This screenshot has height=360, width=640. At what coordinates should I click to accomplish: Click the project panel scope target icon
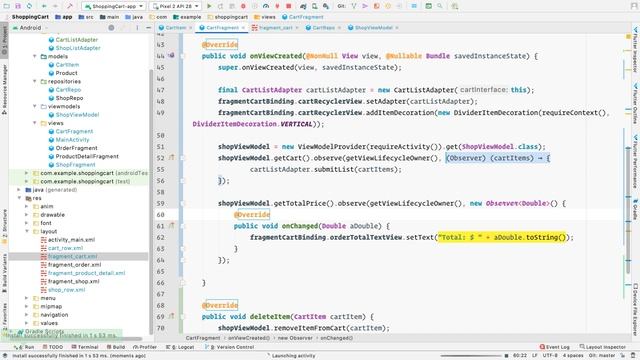click(111, 28)
